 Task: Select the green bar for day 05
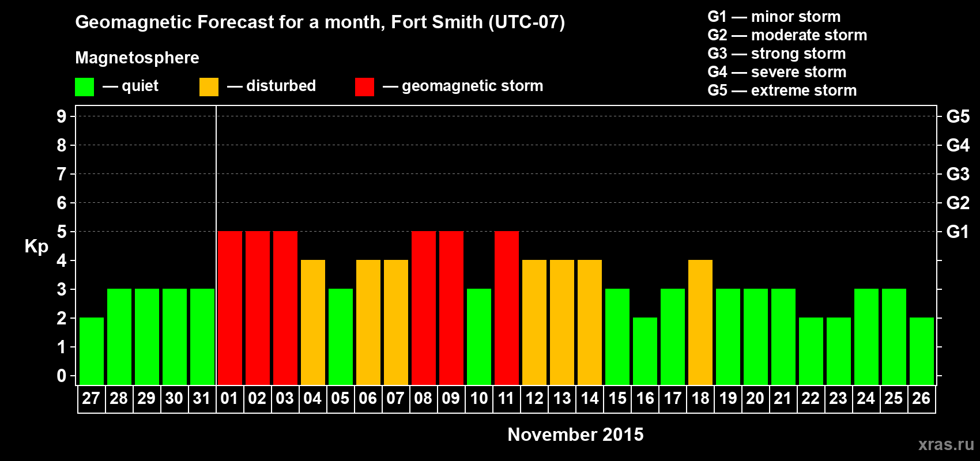click(341, 337)
